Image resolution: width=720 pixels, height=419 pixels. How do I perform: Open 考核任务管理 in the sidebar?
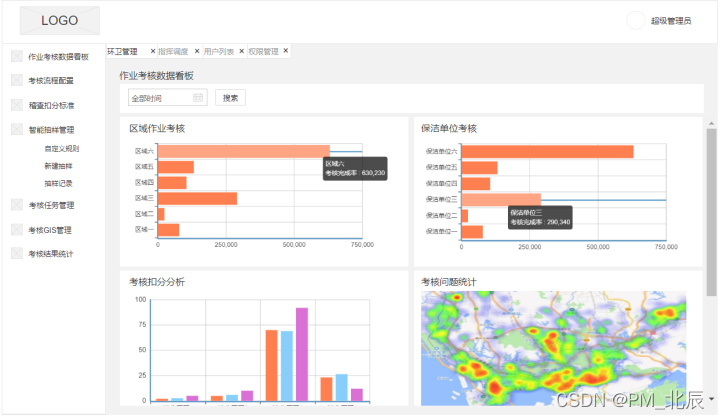coord(51,205)
